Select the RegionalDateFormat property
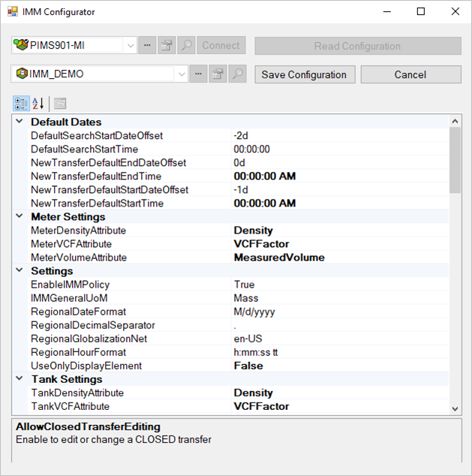The image size is (472, 476). 78,312
